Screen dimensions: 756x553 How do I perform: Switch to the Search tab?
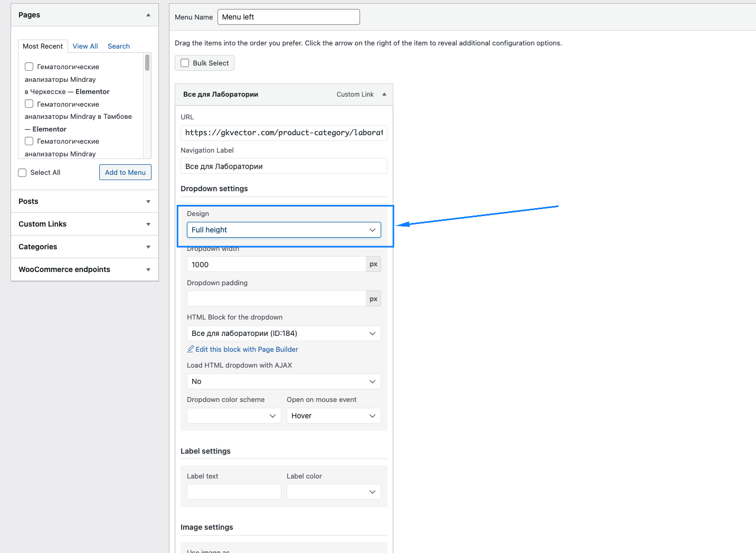119,46
